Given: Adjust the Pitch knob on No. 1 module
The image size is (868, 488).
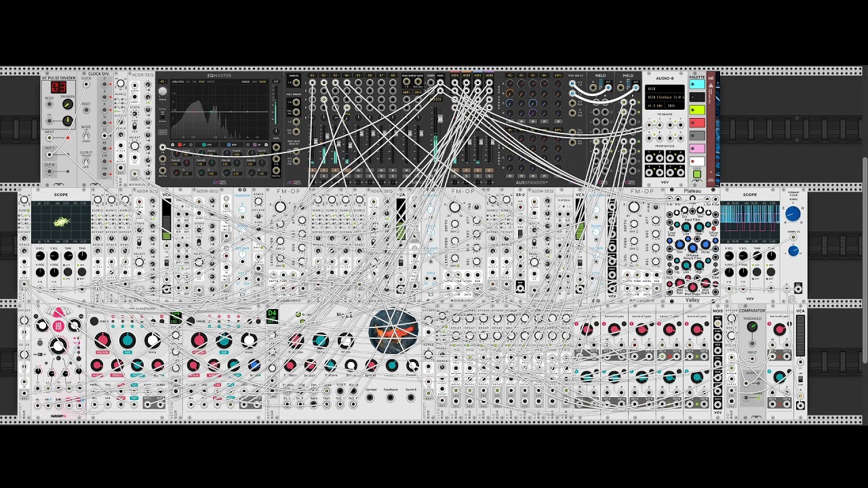Looking at the screenshot, I should pyautogui.click(x=346, y=340).
